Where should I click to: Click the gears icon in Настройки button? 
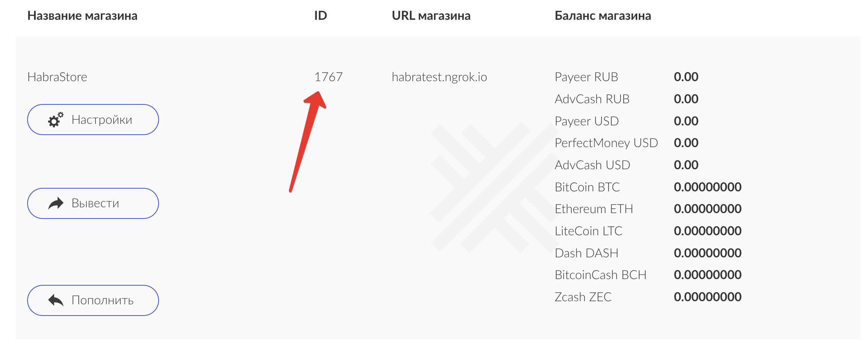(x=57, y=120)
